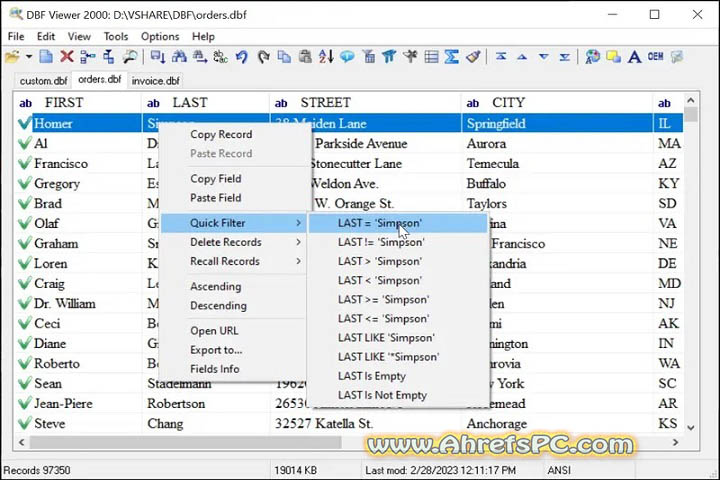Image resolution: width=720 pixels, height=480 pixels.
Task: Toggle the green check mark on Sean row
Action: [x=25, y=384]
